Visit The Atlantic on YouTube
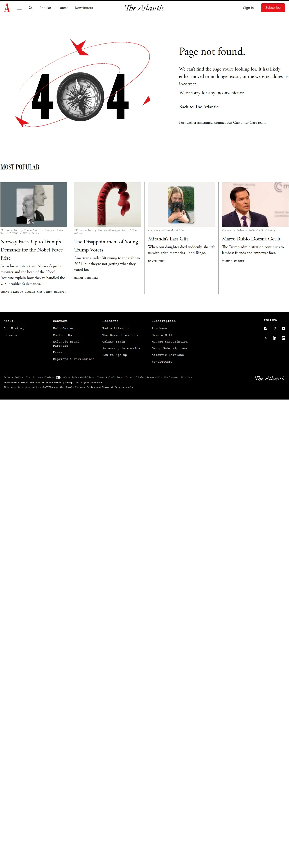This screenshot has height=868, width=289. [x=284, y=329]
